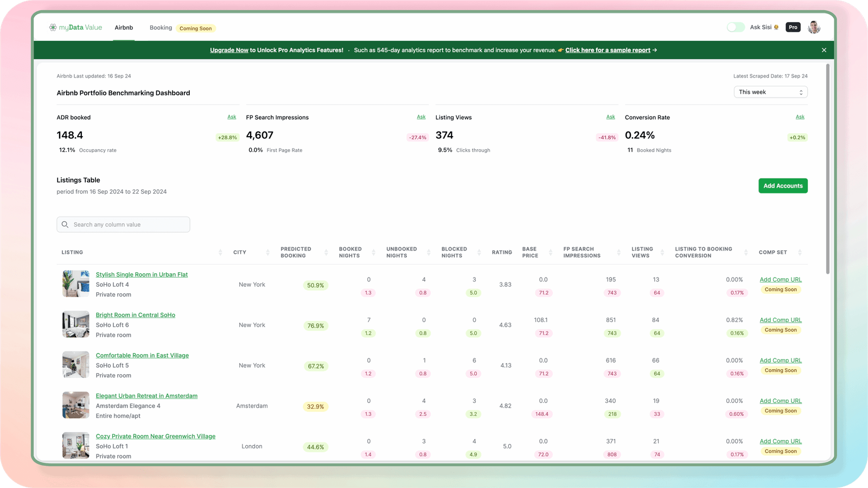Viewport: 868px width, 488px height.
Task: Click the Amsterdam city cell
Action: coord(252,406)
